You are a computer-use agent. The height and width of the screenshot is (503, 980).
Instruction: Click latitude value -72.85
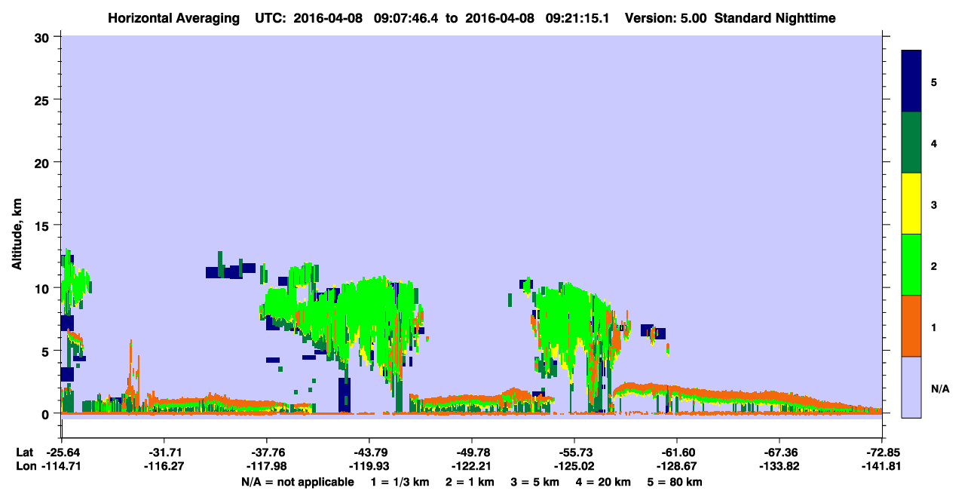pyautogui.click(x=882, y=452)
